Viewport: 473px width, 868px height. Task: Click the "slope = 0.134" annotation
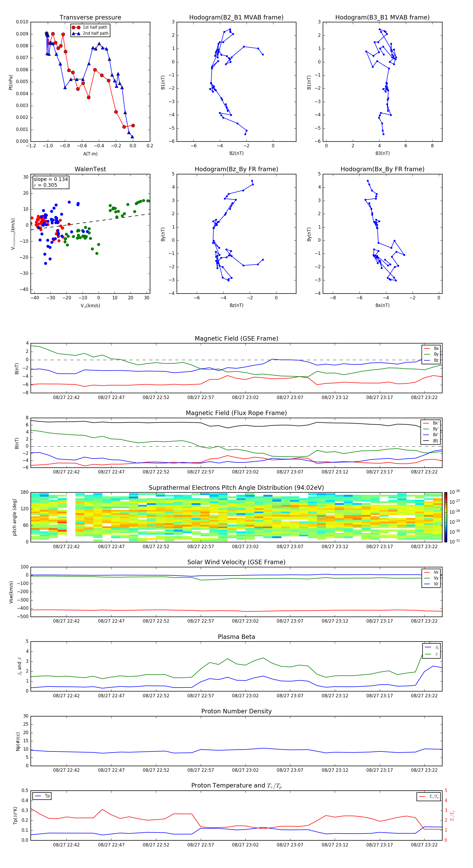coord(50,179)
